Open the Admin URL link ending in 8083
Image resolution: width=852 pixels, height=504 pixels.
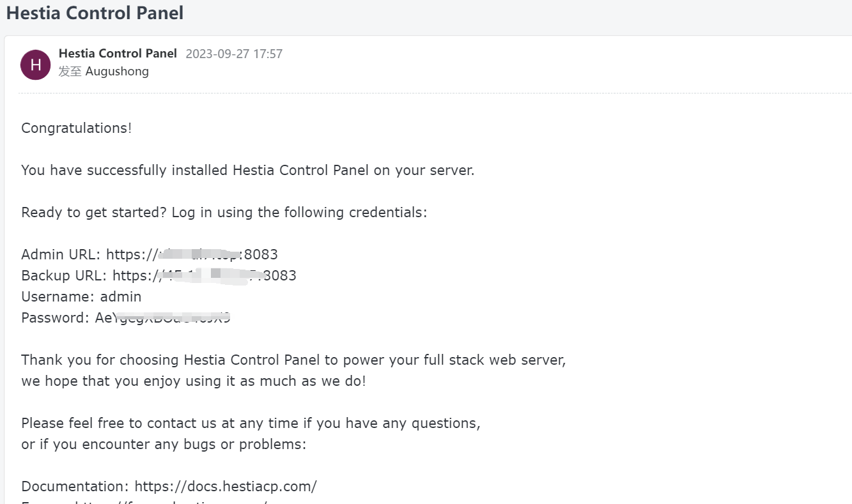(192, 255)
